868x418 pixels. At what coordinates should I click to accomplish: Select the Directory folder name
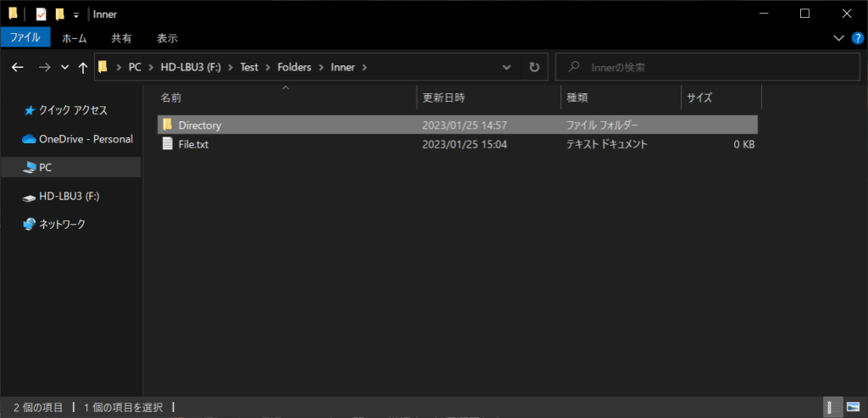click(200, 125)
